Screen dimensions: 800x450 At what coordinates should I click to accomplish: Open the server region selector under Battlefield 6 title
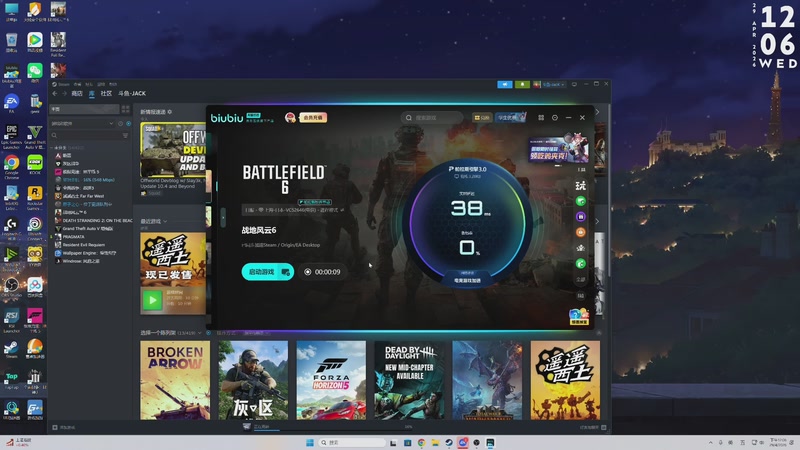(x=293, y=210)
